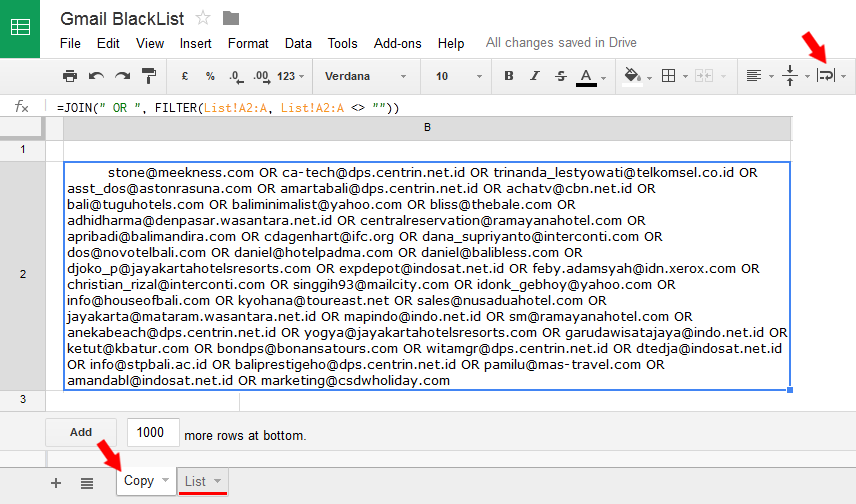856x504 pixels.
Task: Decrease decimal places
Action: coord(236,76)
